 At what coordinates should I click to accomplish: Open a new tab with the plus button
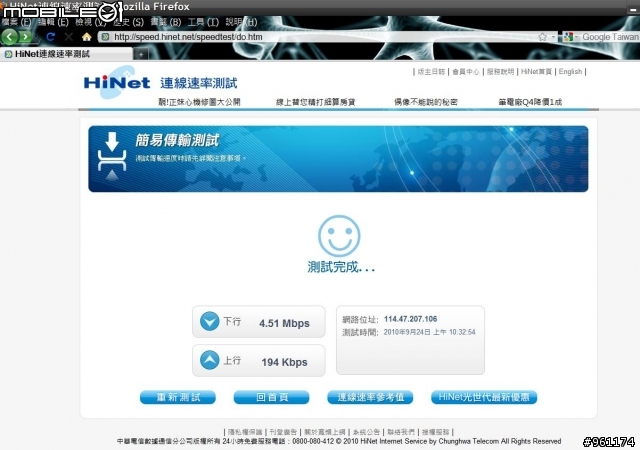pyautogui.click(x=141, y=54)
